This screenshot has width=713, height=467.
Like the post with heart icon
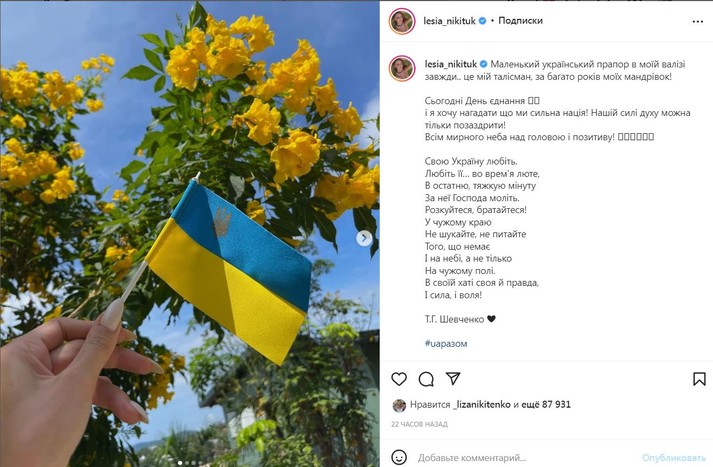399,379
